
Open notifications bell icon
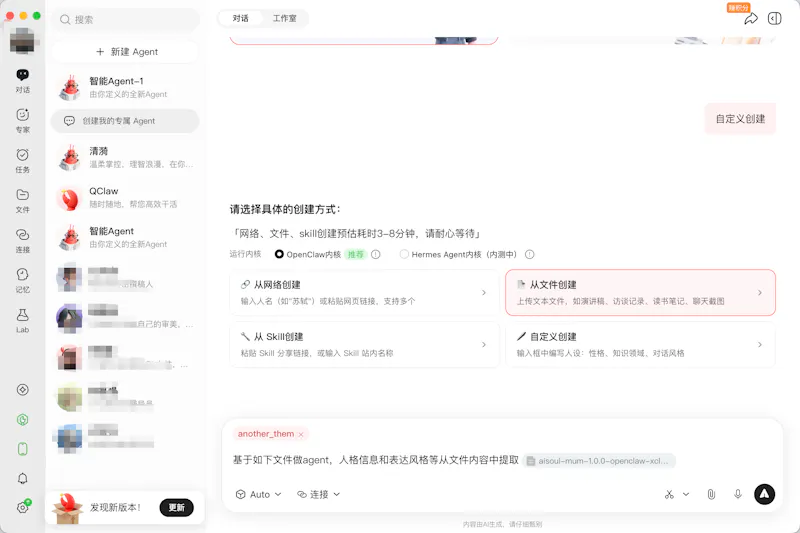pyautogui.click(x=22, y=478)
